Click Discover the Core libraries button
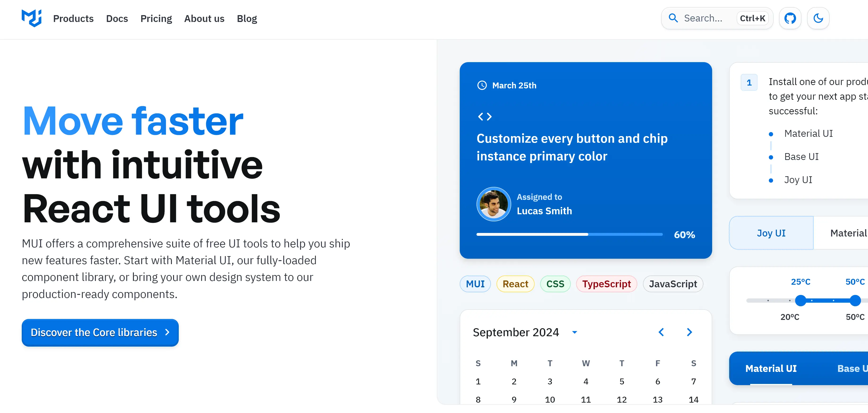The height and width of the screenshot is (413, 868). (x=100, y=332)
